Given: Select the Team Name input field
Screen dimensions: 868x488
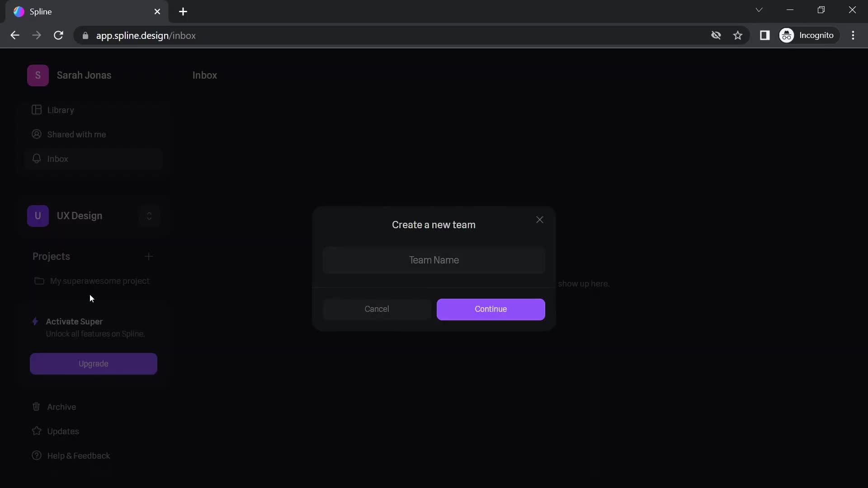Looking at the screenshot, I should (434, 260).
